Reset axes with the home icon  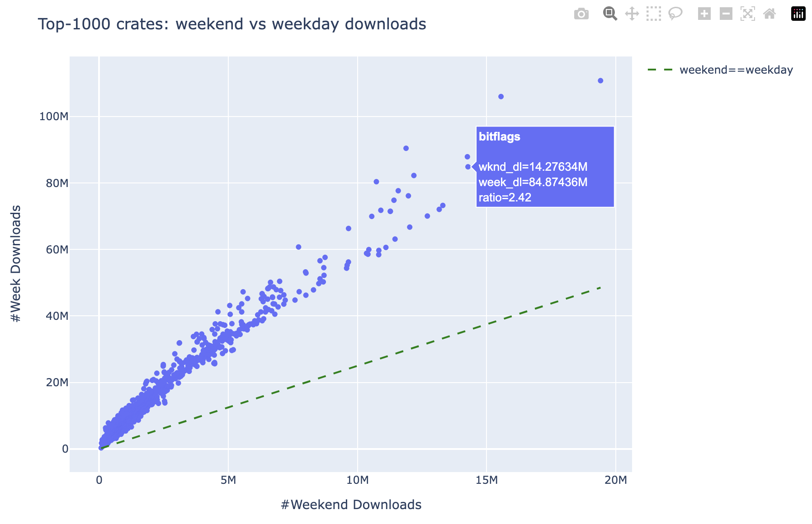click(x=769, y=14)
